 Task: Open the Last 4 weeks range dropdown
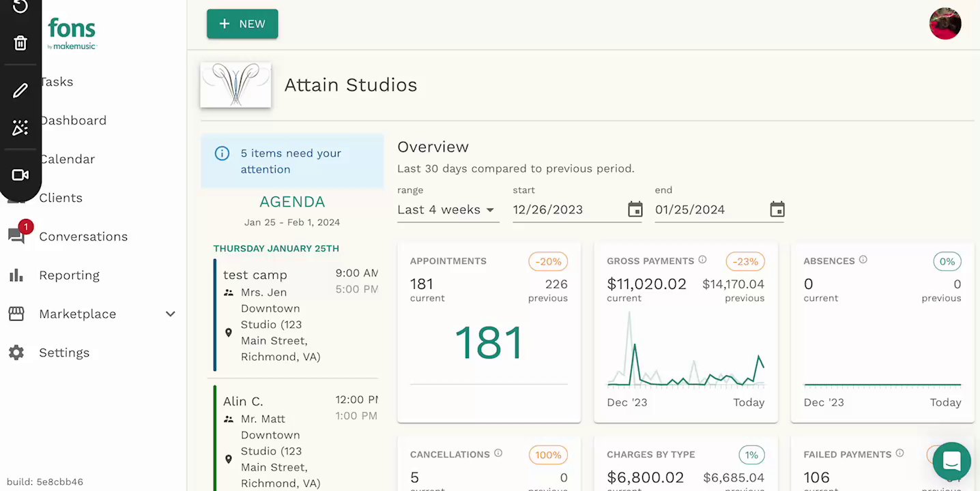tap(447, 210)
